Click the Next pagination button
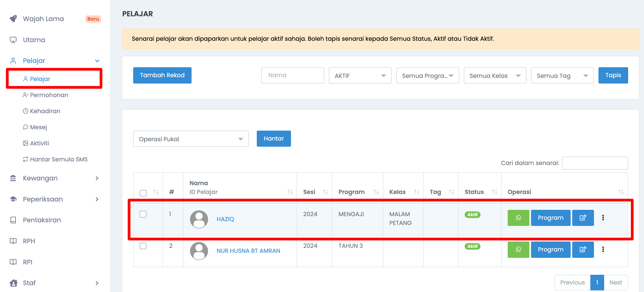 616,282
